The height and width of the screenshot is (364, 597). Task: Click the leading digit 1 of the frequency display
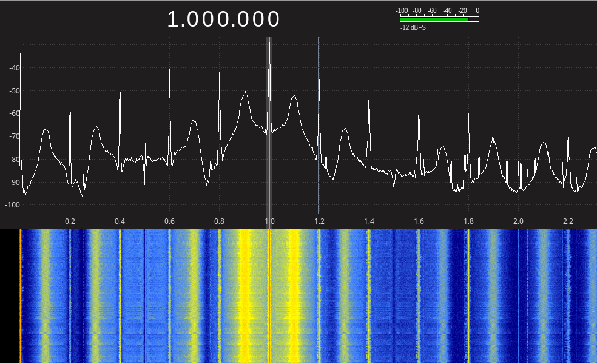tap(172, 19)
